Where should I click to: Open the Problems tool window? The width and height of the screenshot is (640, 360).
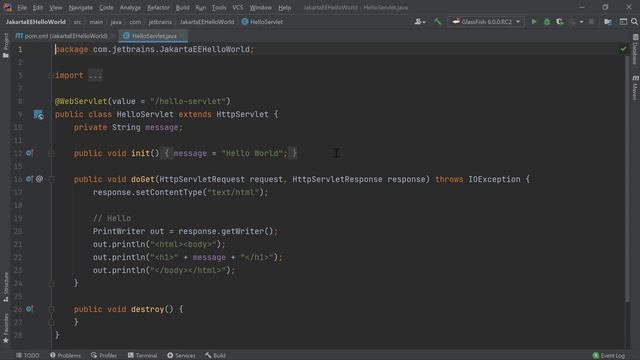65,356
